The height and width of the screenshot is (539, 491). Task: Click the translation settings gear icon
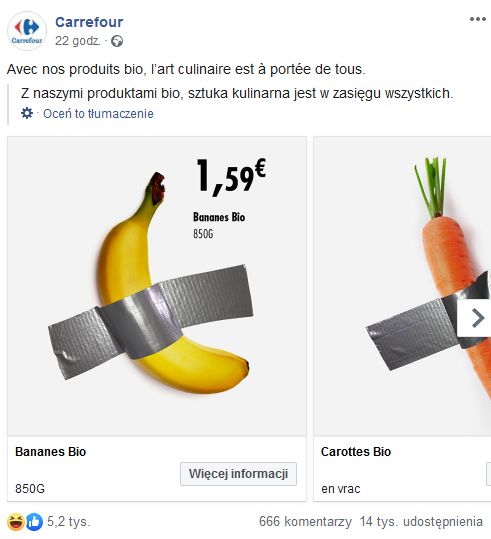(27, 113)
